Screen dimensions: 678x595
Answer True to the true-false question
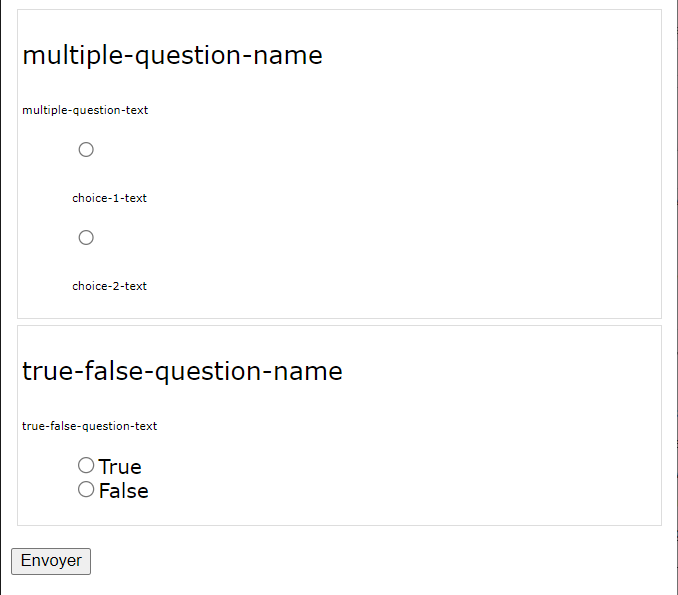[86, 465]
